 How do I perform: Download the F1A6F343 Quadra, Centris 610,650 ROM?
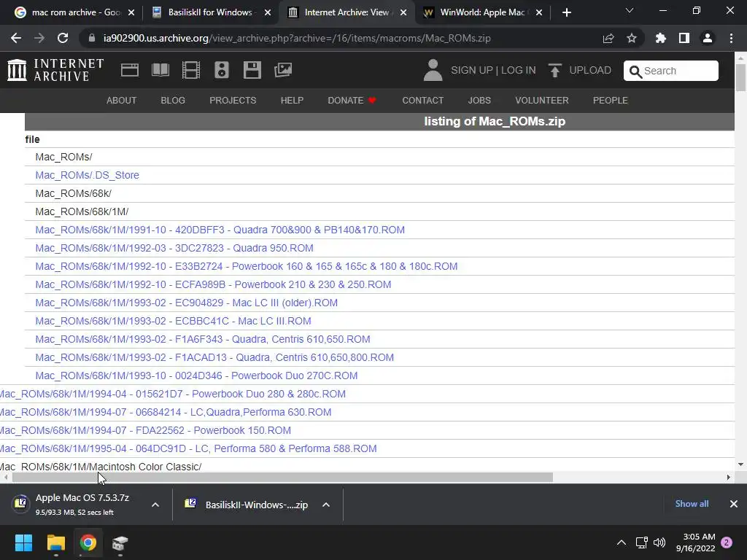pyautogui.click(x=203, y=340)
